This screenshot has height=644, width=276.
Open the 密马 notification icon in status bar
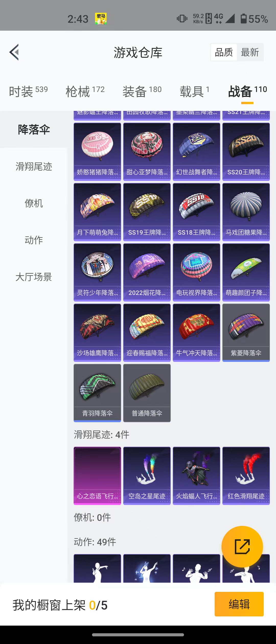coord(101,19)
